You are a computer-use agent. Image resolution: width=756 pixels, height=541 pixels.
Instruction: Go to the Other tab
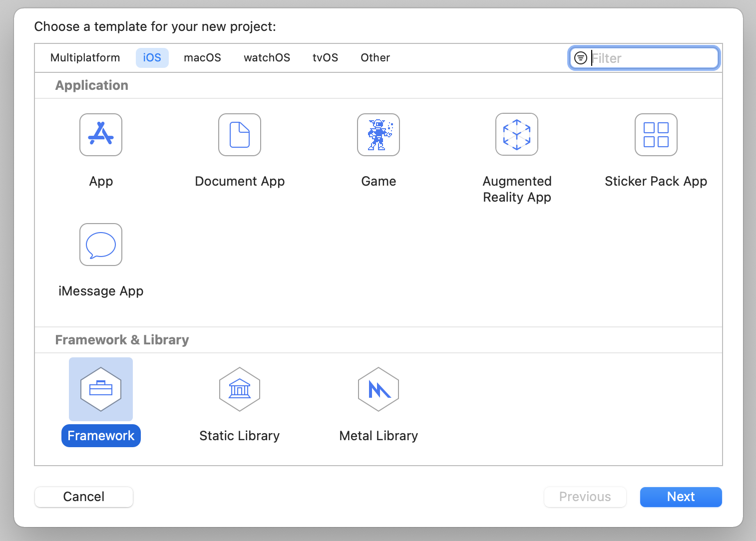tap(375, 58)
